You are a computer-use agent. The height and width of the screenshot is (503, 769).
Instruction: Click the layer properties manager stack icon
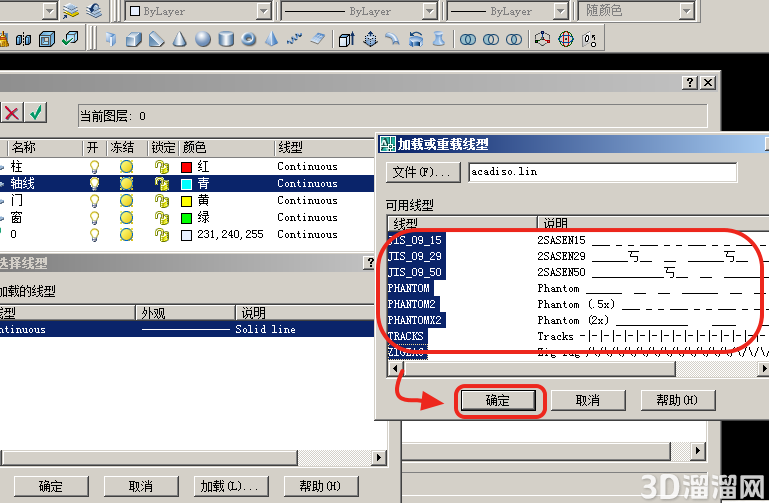[x=71, y=11]
